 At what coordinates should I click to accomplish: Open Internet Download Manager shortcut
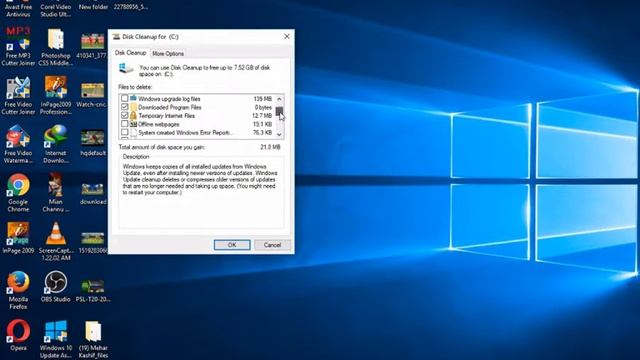point(56,144)
